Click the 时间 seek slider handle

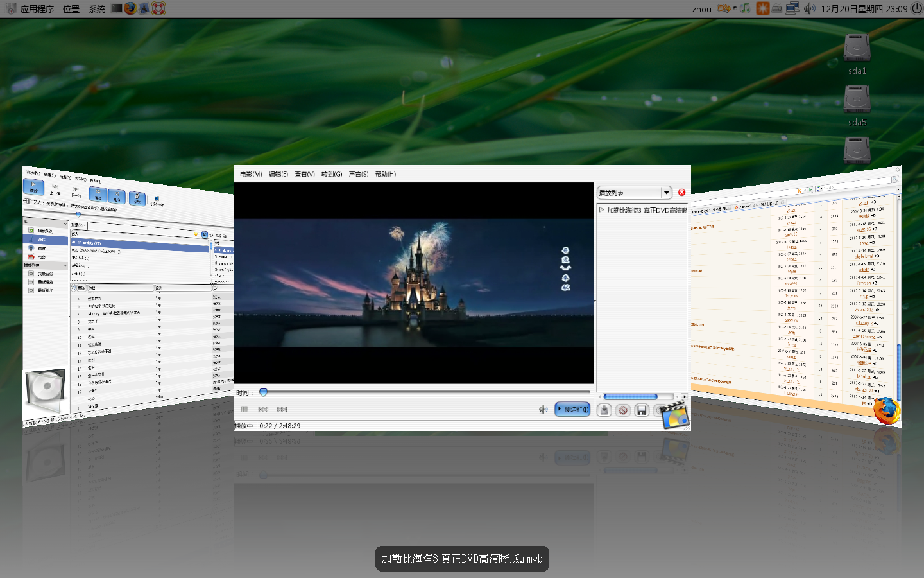click(x=263, y=392)
